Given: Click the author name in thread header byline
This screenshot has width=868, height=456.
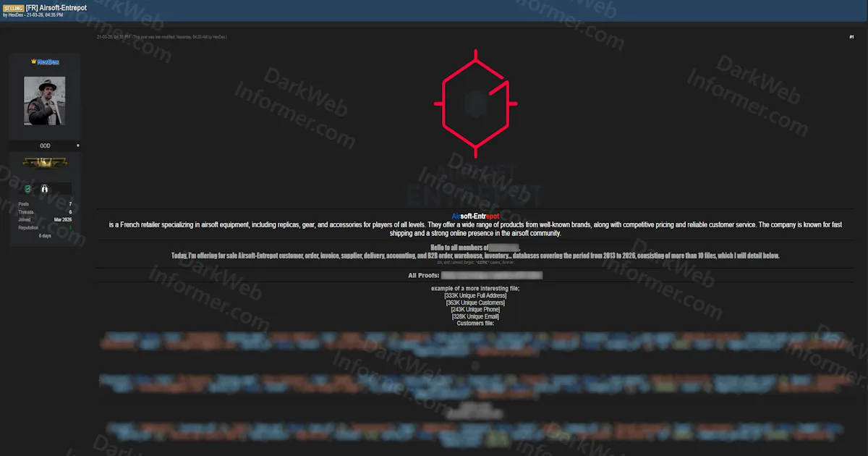Looking at the screenshot, I should coord(15,15).
